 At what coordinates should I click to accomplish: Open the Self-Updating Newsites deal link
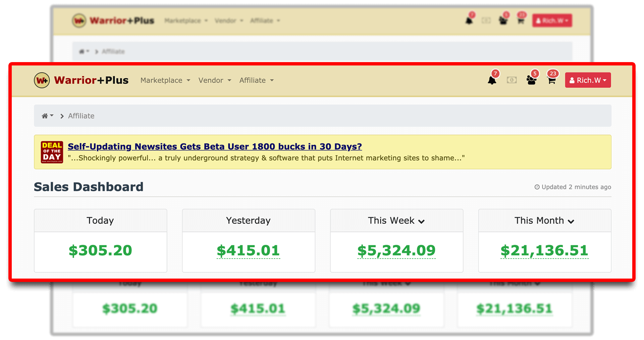coord(215,146)
